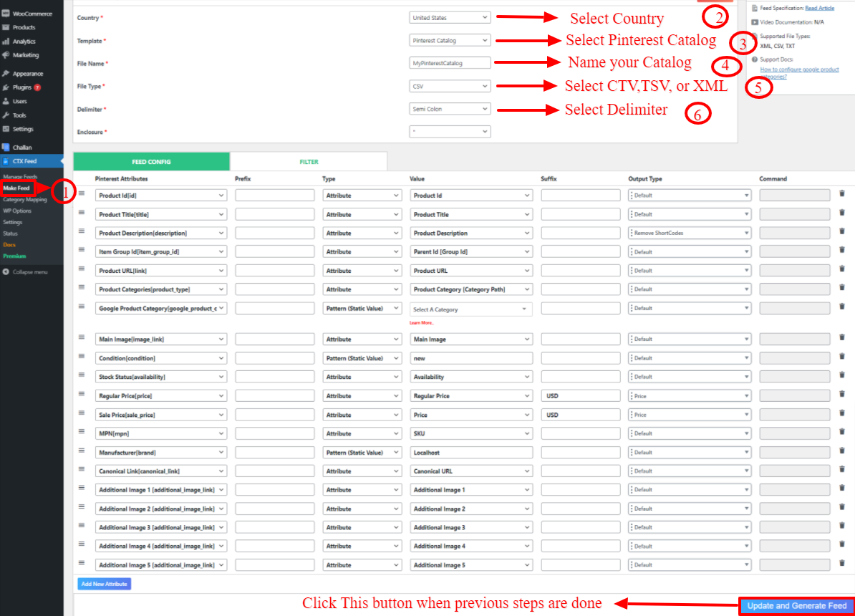The width and height of the screenshot is (855, 616).
Task: Click drag handle of Canonical Link row
Action: coord(82,469)
